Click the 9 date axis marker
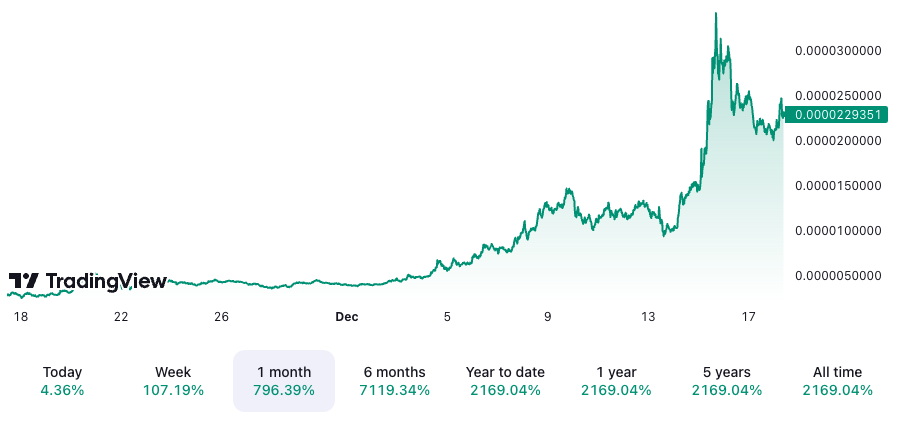The width and height of the screenshot is (900, 422). click(x=548, y=317)
